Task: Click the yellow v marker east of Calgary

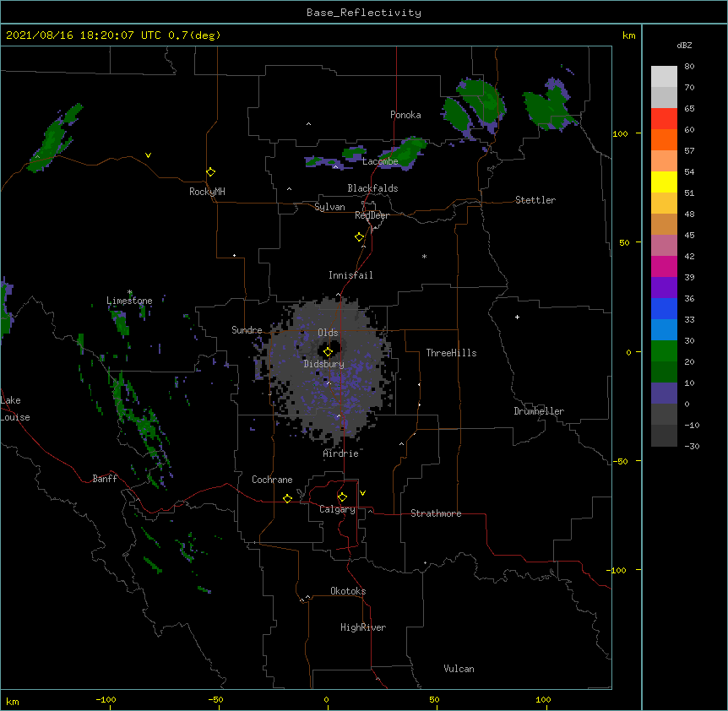Action: pyautogui.click(x=362, y=493)
